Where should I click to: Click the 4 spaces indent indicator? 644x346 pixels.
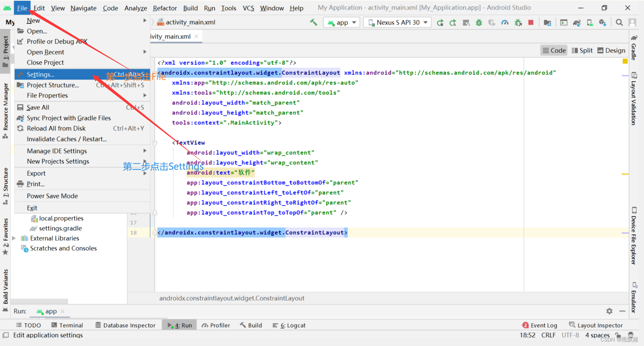pyautogui.click(x=597, y=335)
